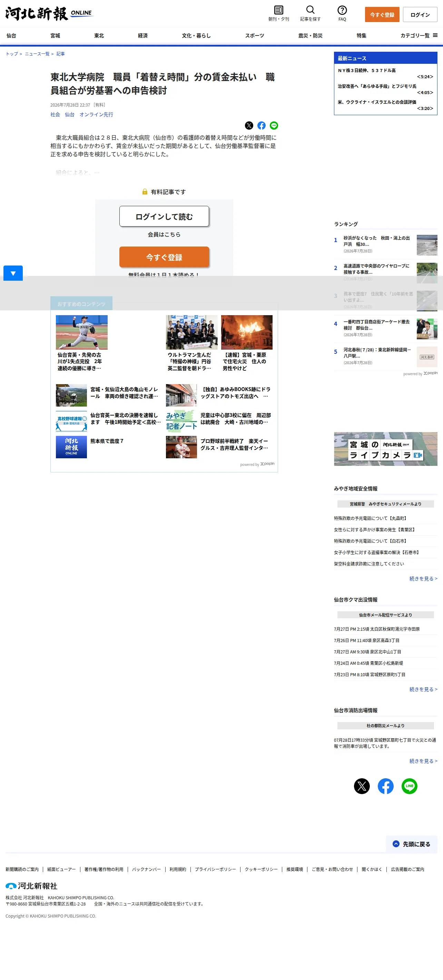Open the house fire 速報 thumbnail
The width and height of the screenshot is (443, 980).
tap(247, 332)
